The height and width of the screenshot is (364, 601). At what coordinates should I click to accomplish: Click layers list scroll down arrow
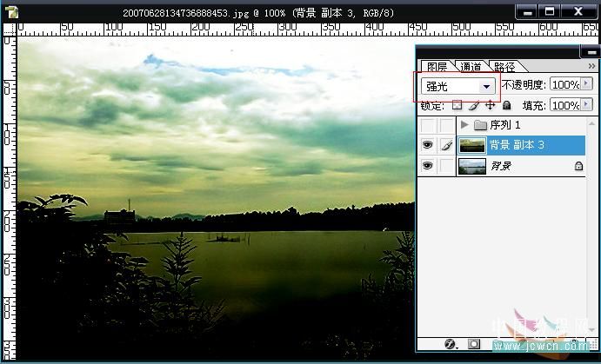(x=591, y=330)
